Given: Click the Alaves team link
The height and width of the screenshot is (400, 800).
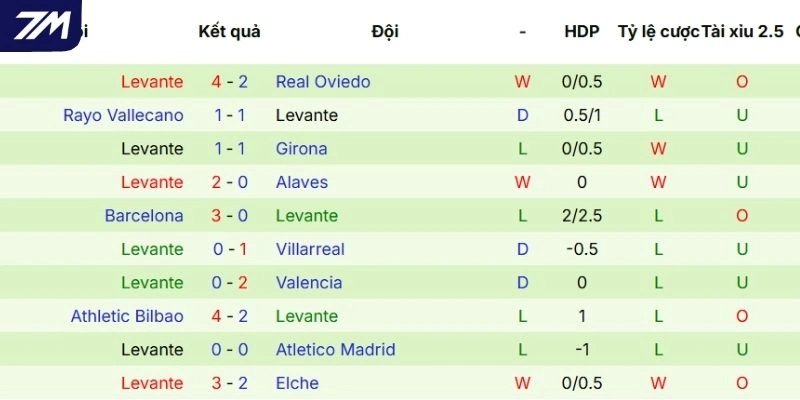Looking at the screenshot, I should (x=302, y=182).
